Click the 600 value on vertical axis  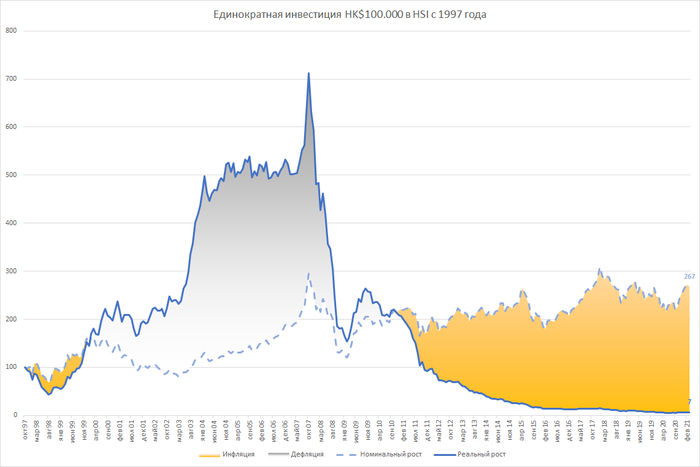point(11,127)
